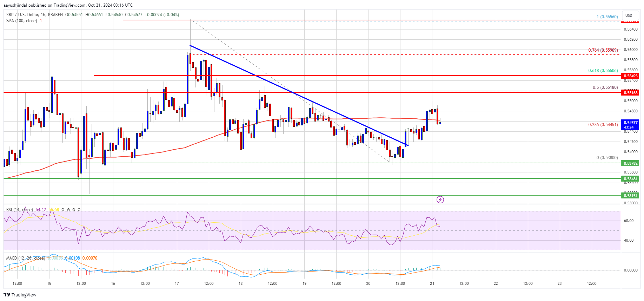Open the MACD (12, 26, close) indicator legend
This screenshot has width=644, height=301.
pos(26,258)
